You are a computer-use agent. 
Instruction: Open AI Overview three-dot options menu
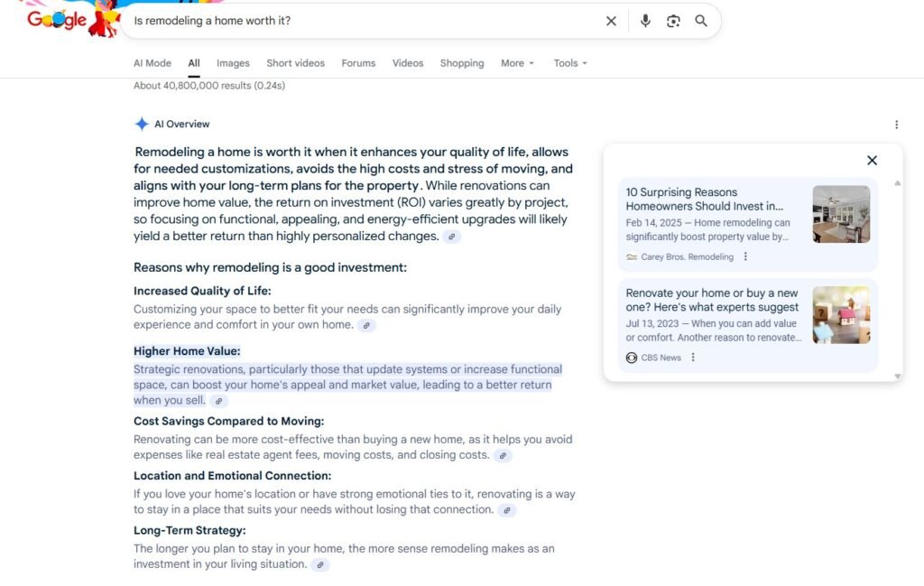(896, 125)
